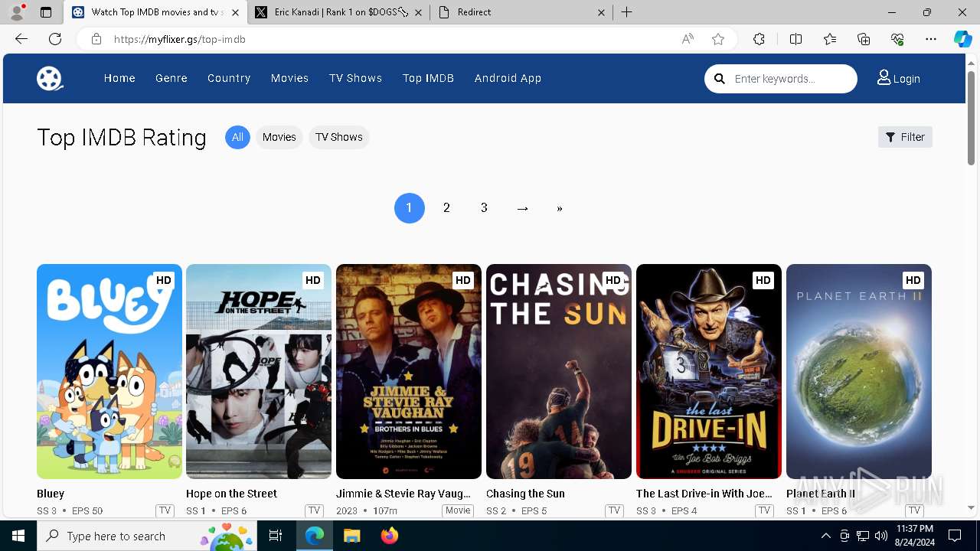Click the MyFlixer film reel logo
980x551 pixels.
50,78
